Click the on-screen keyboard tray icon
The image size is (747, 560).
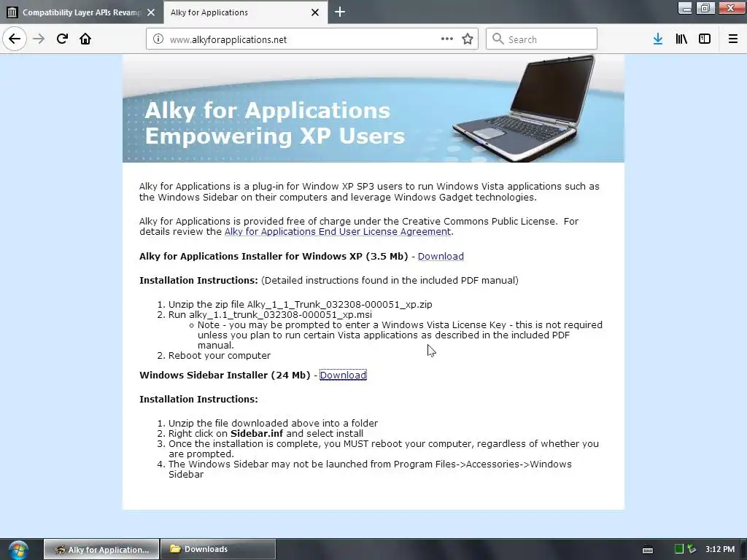coord(648,550)
